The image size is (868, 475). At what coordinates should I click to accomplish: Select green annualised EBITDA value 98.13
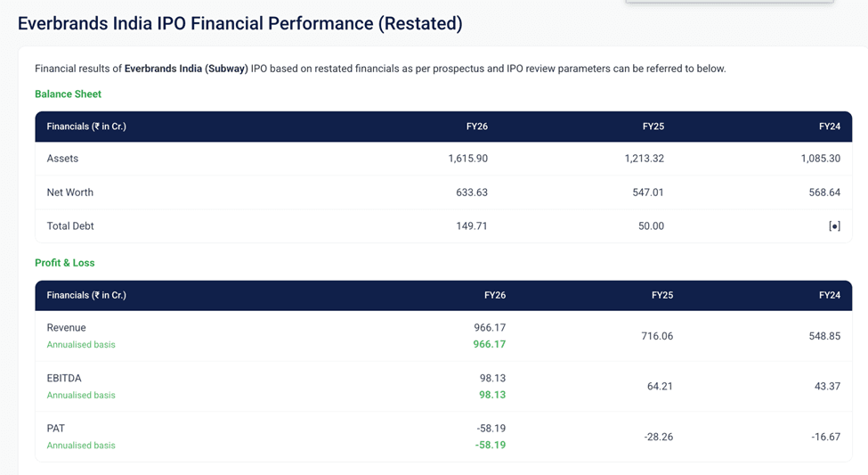[x=492, y=395]
